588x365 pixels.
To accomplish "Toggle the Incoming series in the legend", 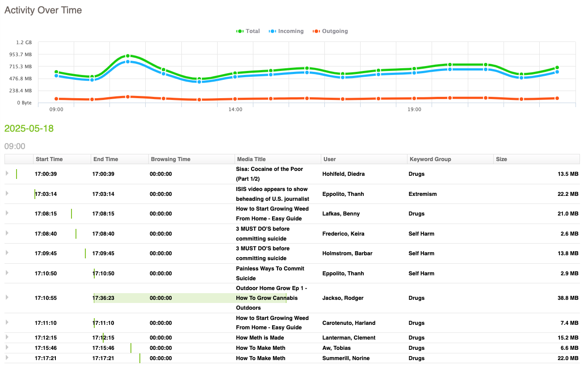I will [x=286, y=31].
